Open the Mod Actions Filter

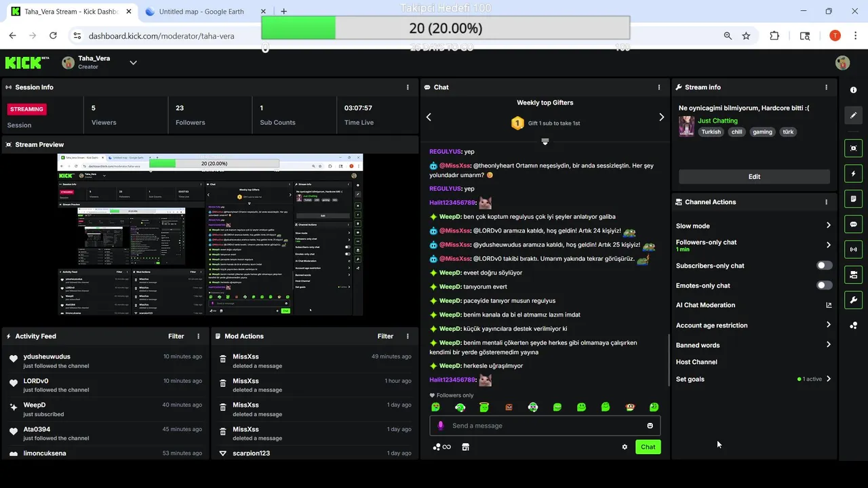pos(385,336)
